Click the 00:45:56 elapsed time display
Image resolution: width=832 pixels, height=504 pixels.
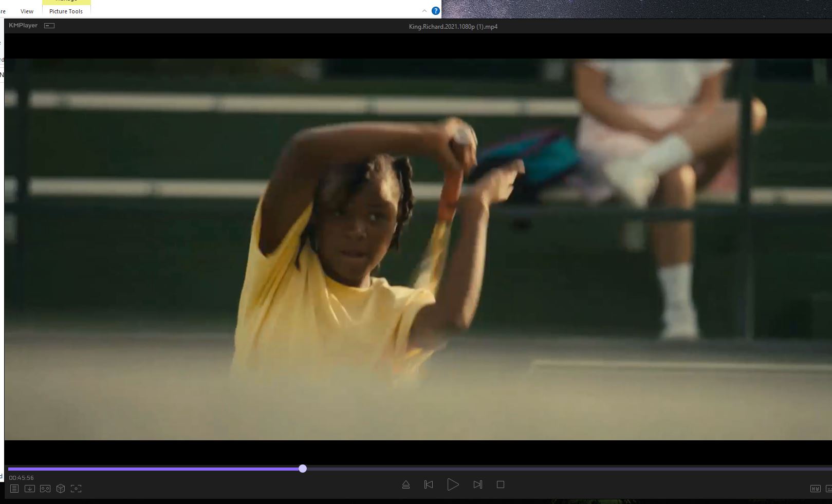21,478
